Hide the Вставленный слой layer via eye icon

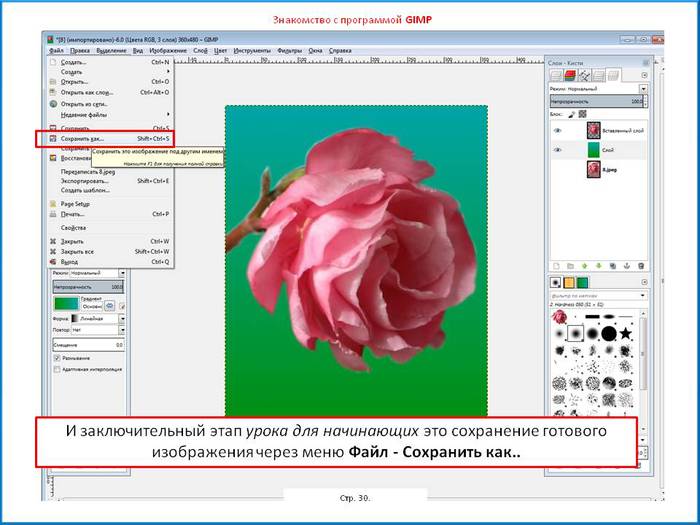coord(557,130)
